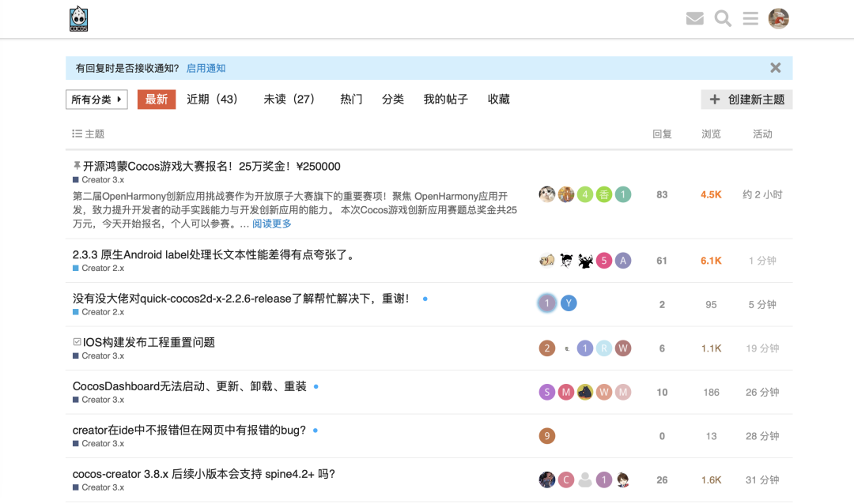This screenshot has height=504, width=854.
Task: Open the messages envelope icon
Action: coord(694,18)
